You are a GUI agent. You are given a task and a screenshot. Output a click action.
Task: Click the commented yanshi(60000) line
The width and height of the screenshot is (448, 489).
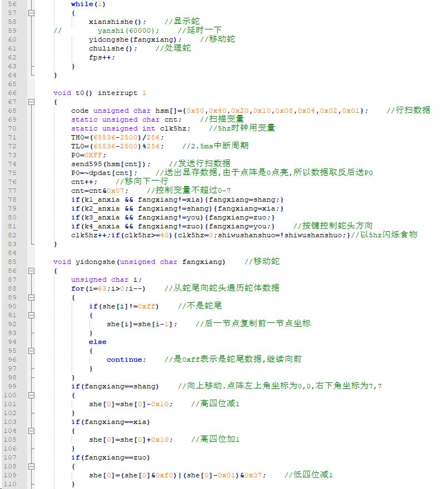(x=128, y=31)
